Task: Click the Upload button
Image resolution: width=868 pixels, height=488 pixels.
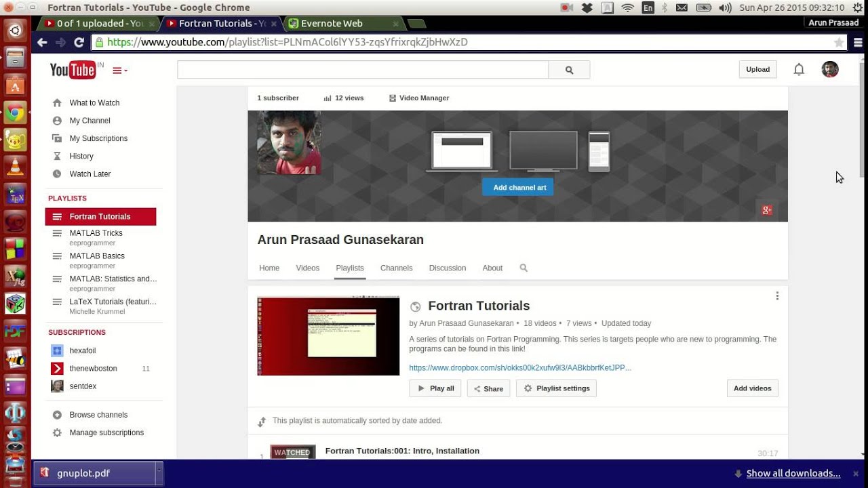Action: pos(757,69)
